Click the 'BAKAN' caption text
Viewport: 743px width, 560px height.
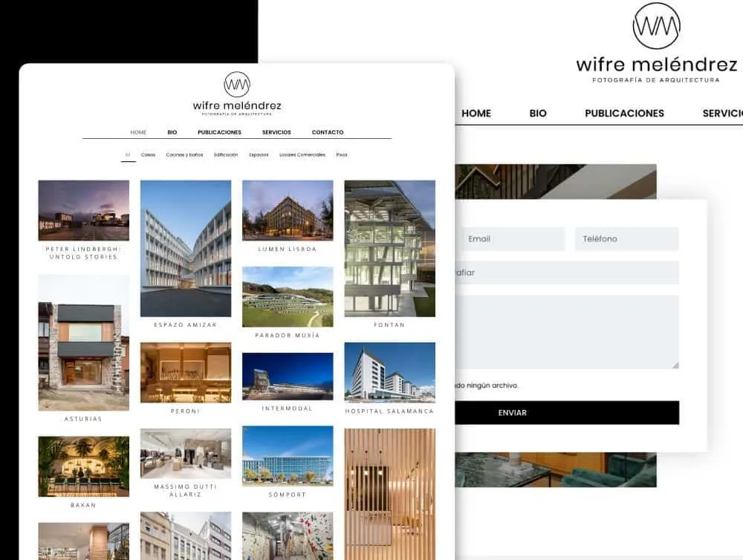(x=83, y=506)
